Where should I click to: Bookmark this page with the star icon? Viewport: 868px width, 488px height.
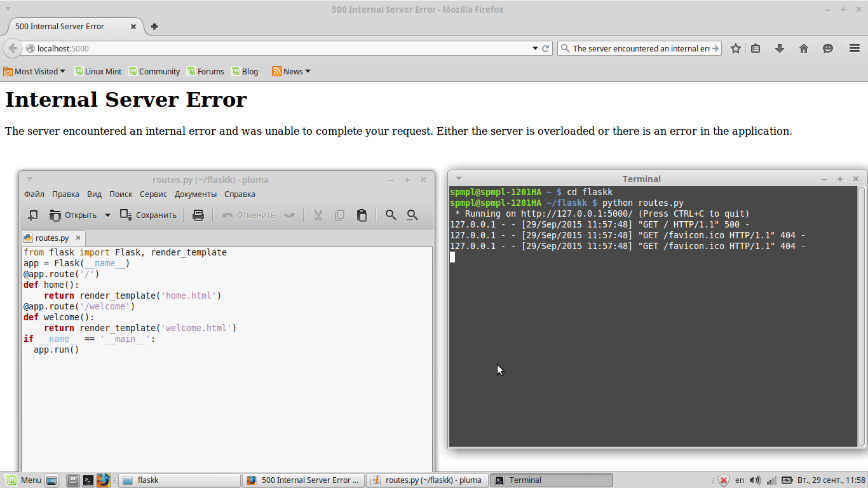[x=736, y=48]
